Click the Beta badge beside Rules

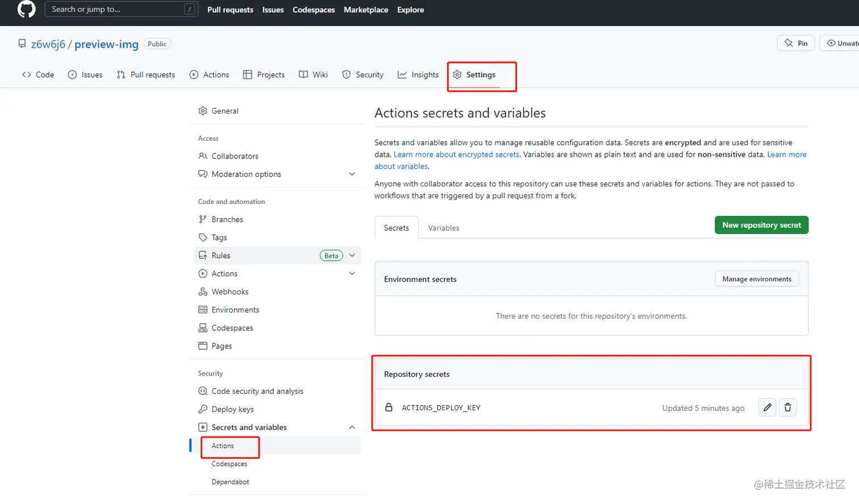pos(331,256)
